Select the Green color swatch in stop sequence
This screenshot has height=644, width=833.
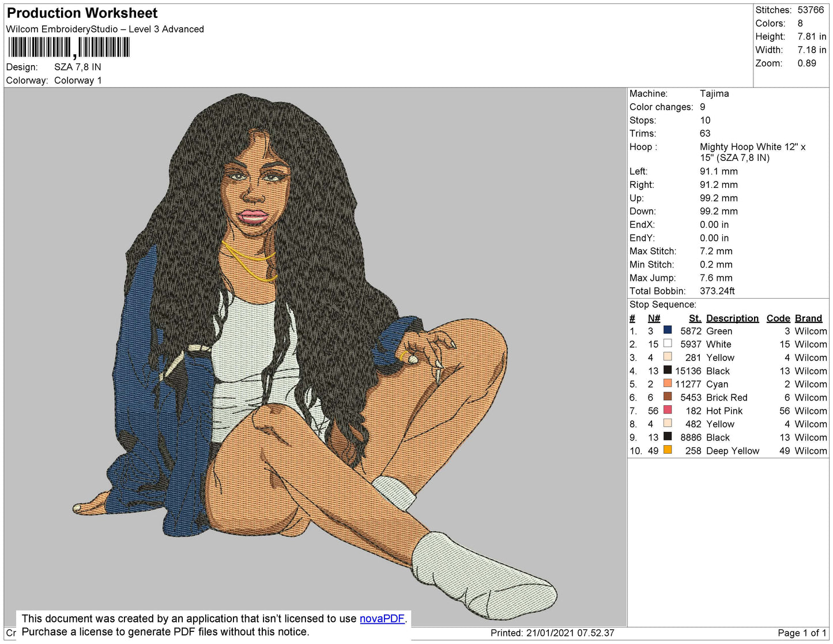(668, 330)
